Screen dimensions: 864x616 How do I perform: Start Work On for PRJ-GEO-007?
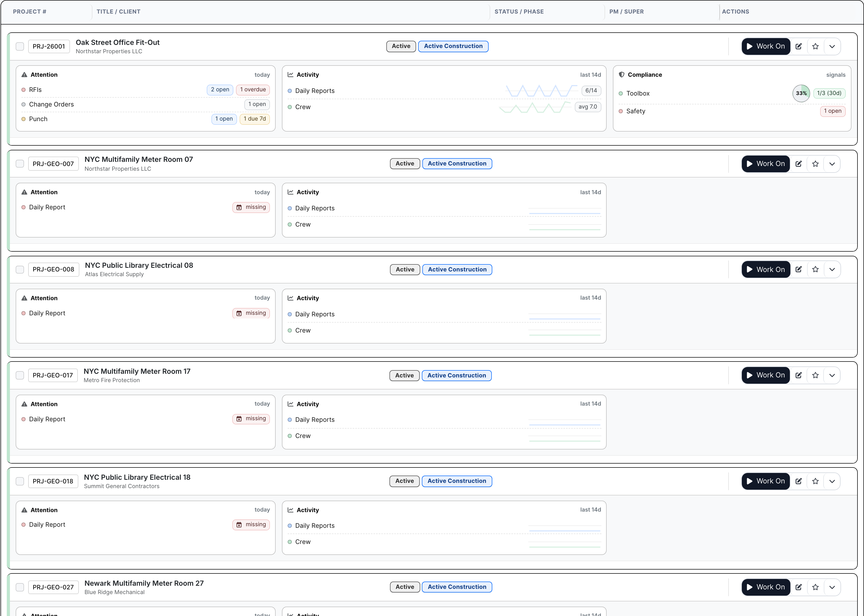[766, 164]
